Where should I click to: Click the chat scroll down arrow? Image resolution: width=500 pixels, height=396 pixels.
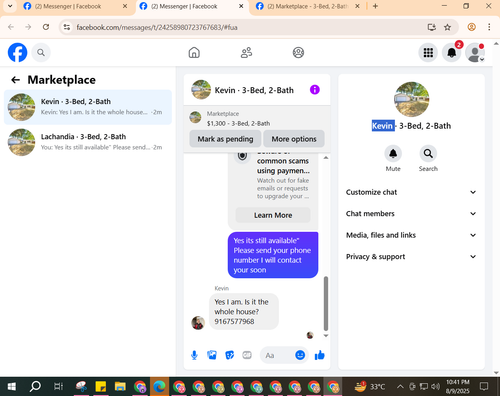[326, 336]
